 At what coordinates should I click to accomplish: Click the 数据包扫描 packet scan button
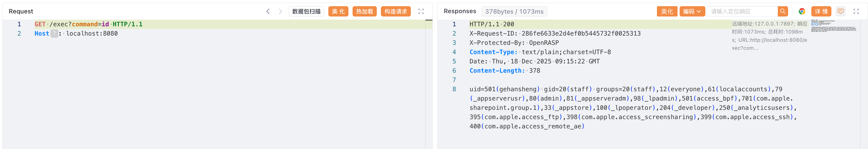point(306,11)
